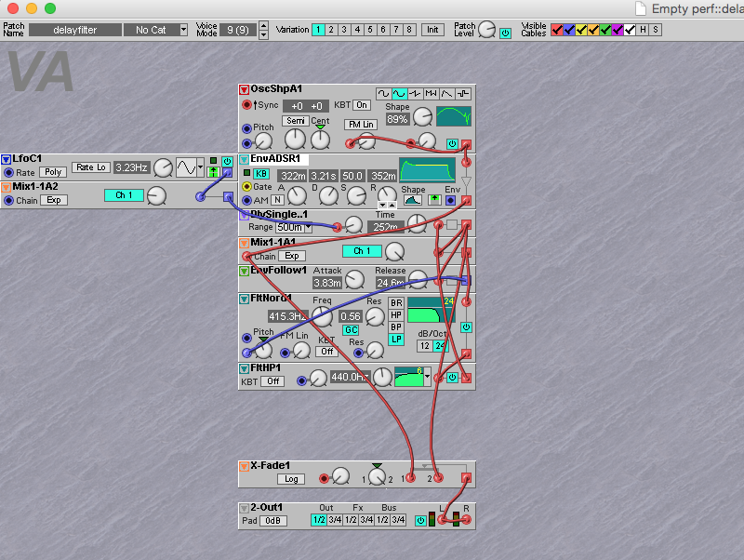
Task: Click the Patch Level knob
Action: coord(488,31)
